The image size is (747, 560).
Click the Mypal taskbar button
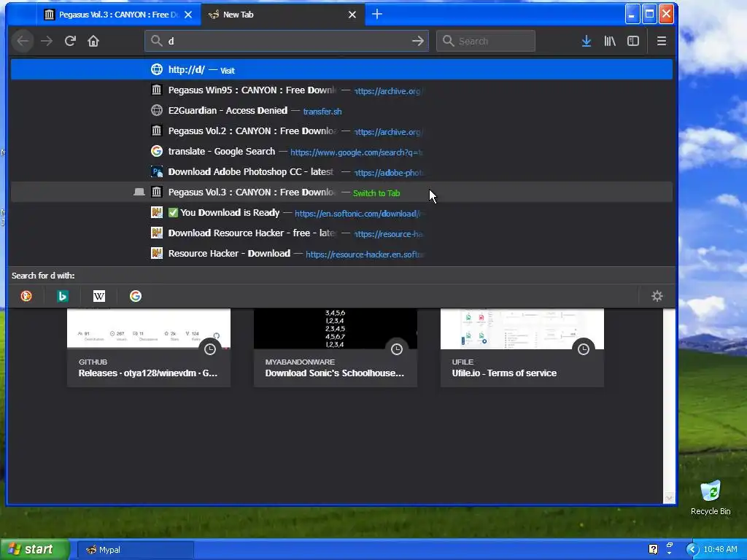135,550
